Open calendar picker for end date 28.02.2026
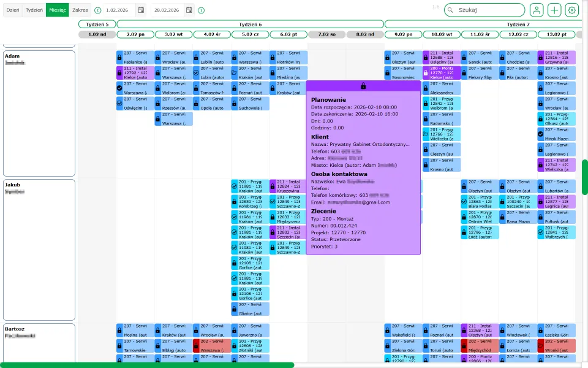 coord(189,10)
